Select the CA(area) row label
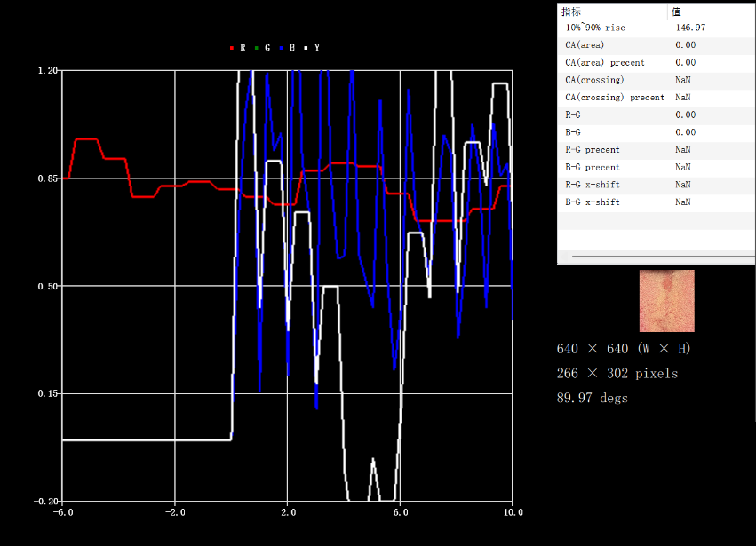 pyautogui.click(x=585, y=44)
